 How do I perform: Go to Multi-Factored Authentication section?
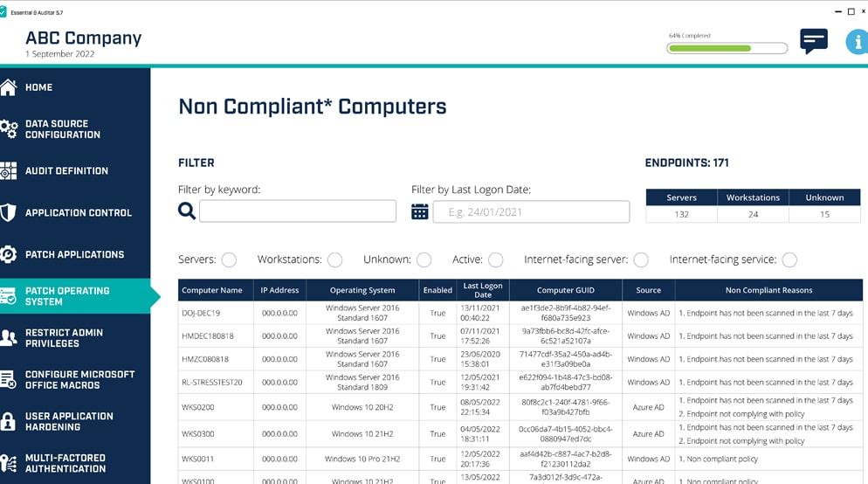pos(65,463)
